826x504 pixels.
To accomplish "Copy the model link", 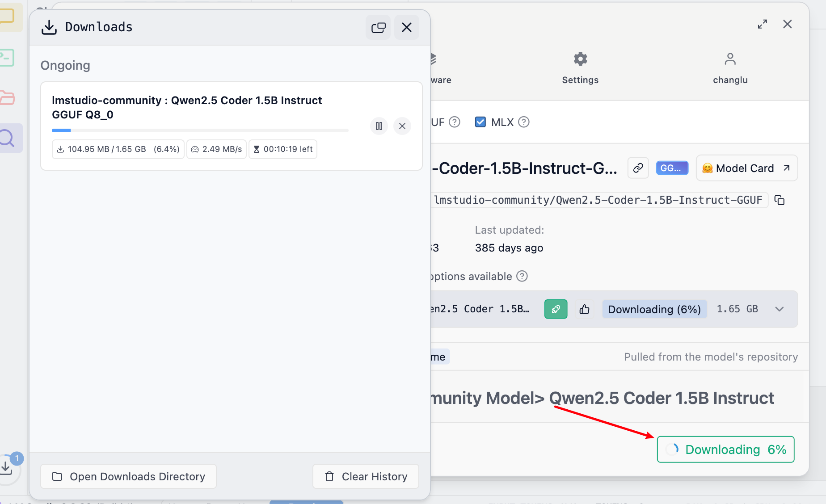I will point(638,168).
